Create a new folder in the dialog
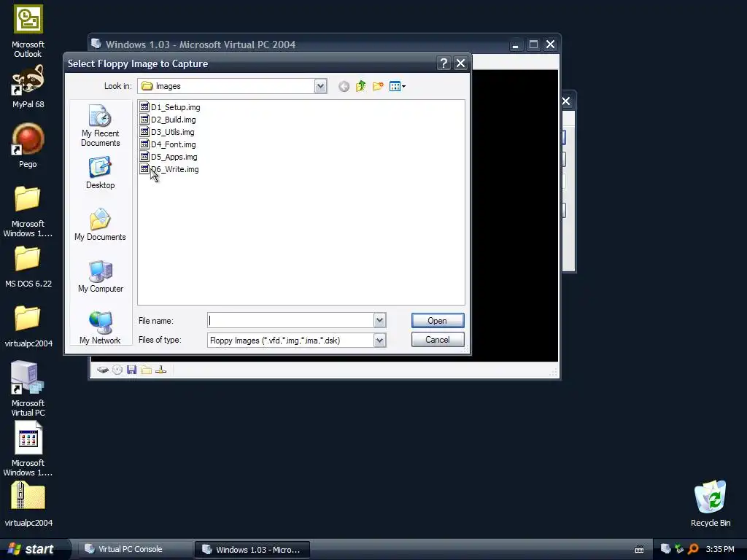 pos(378,86)
